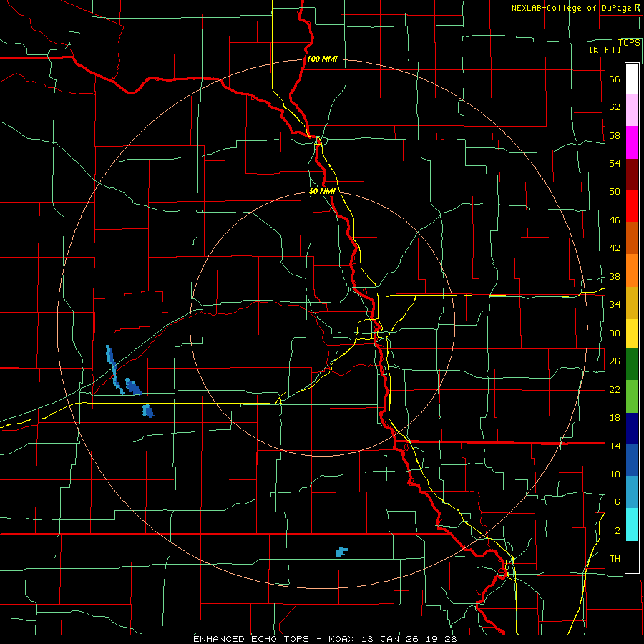The width and height of the screenshot is (644, 644).
Task: Click the medium blue 18 kft legend swatch
Action: [632, 460]
